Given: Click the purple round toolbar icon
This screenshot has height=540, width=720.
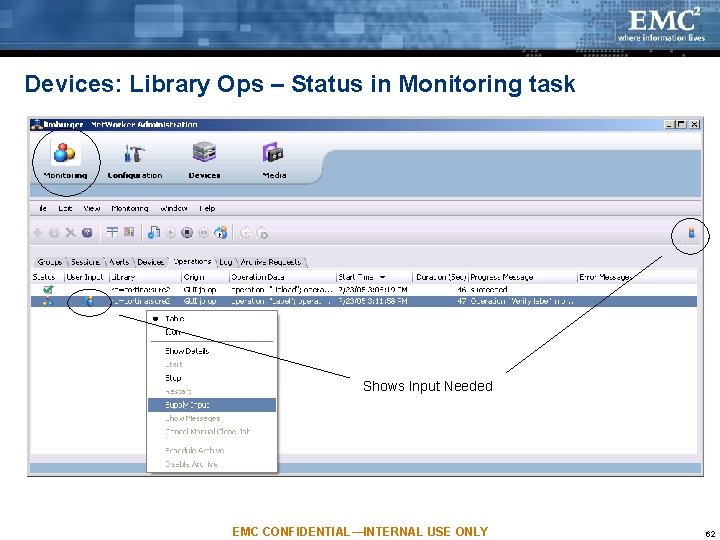Looking at the screenshot, I should click(x=87, y=233).
